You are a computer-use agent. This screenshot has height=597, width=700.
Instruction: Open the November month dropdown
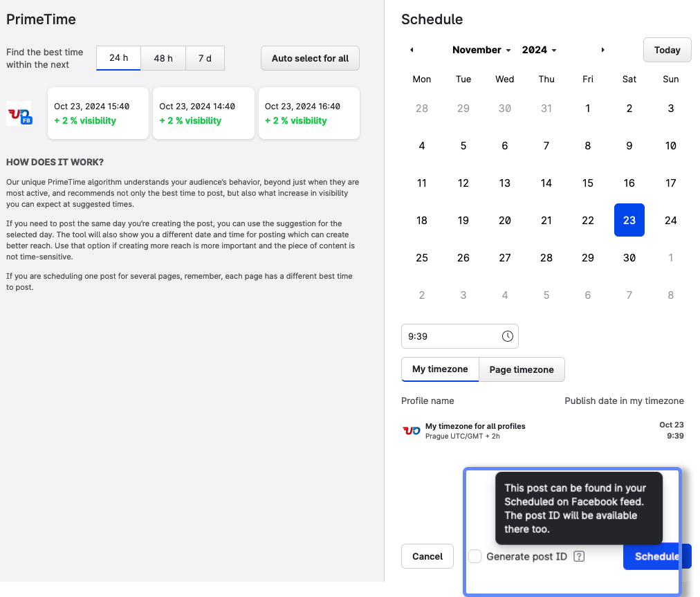(x=481, y=50)
